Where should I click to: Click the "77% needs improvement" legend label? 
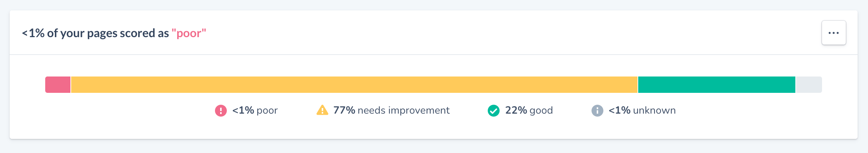click(391, 110)
